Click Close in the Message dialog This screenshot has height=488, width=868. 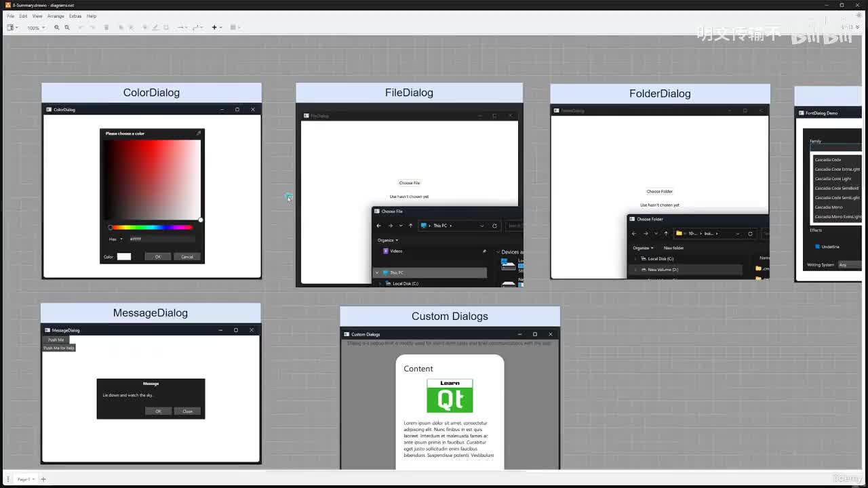point(187,411)
